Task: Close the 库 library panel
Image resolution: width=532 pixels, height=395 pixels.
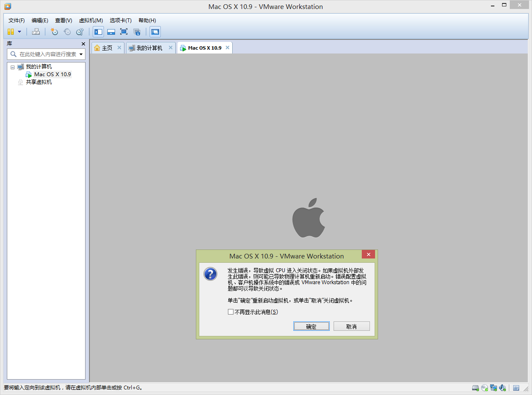Action: coord(83,44)
